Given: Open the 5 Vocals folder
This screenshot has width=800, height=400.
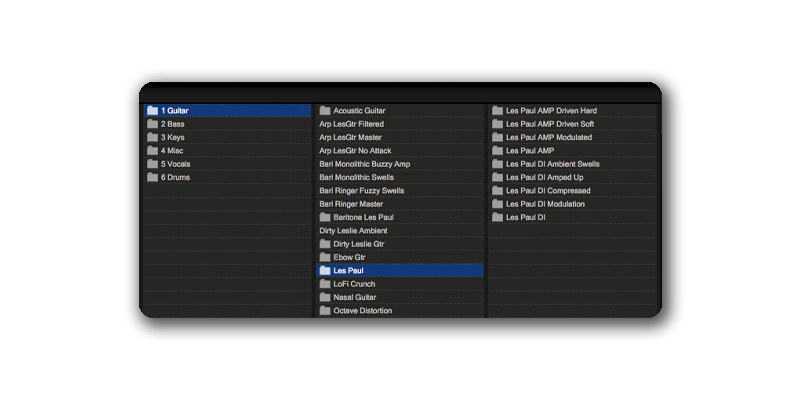Looking at the screenshot, I should click(x=176, y=164).
